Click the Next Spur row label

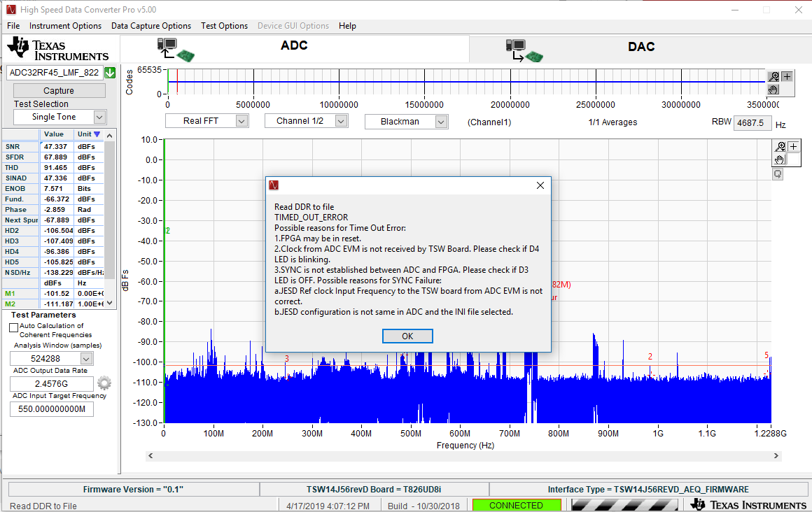pos(21,220)
